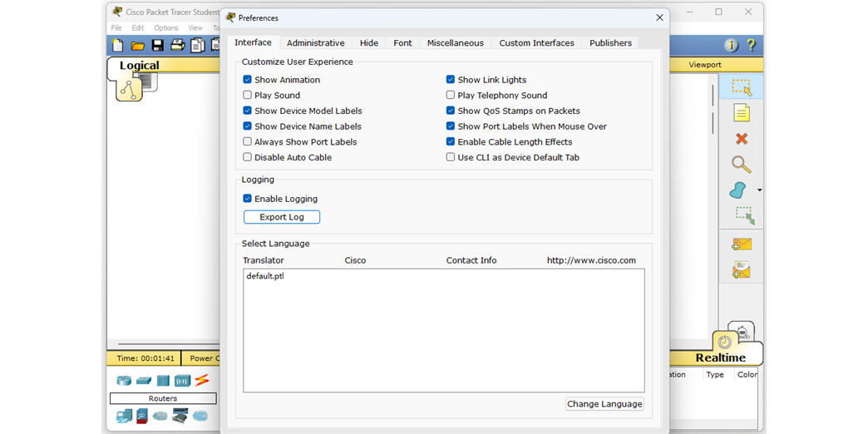Click the Print icon in main toolbar
Screen dimensions: 868x434
click(x=177, y=46)
